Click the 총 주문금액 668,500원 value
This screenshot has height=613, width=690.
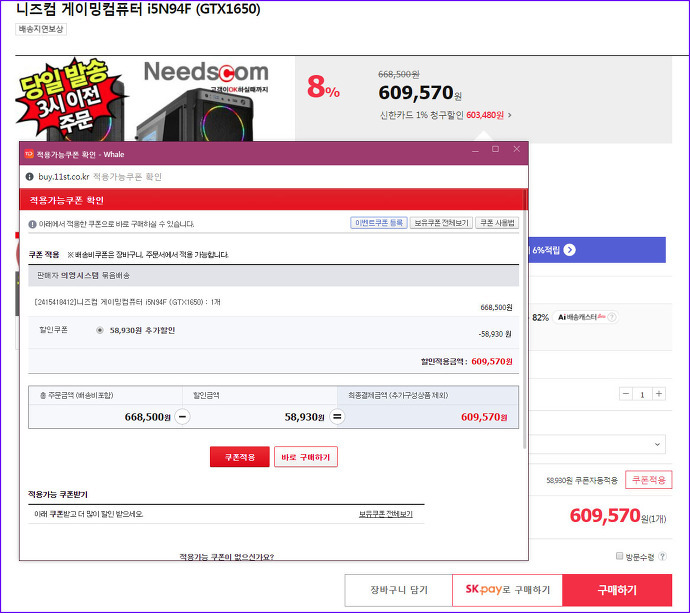click(x=147, y=417)
